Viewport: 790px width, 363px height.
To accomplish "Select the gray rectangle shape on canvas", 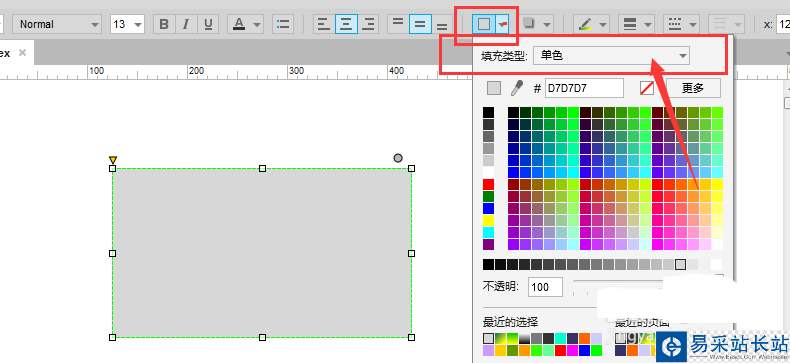I will 262,253.
